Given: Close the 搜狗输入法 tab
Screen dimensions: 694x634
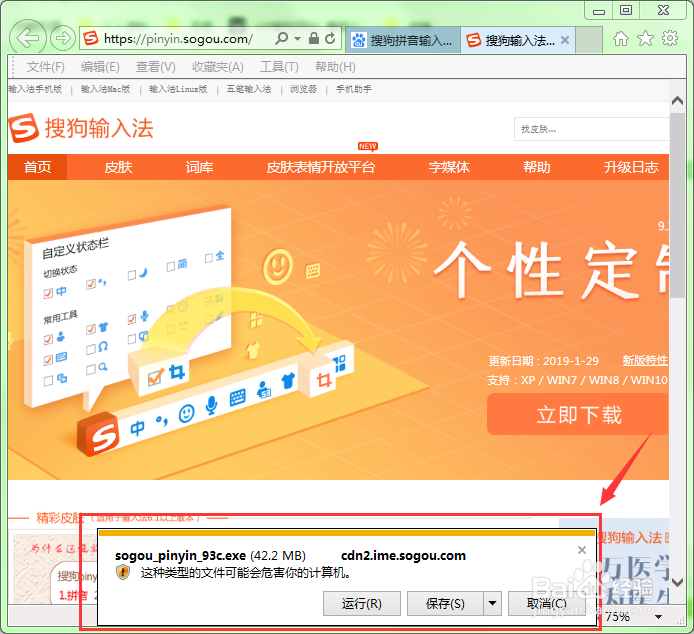Looking at the screenshot, I should coord(565,40).
